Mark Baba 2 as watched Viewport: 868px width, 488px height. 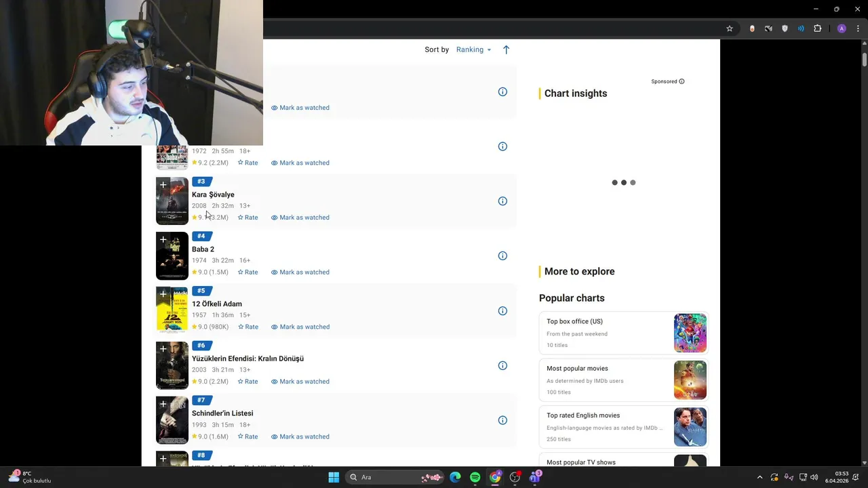pyautogui.click(x=300, y=272)
